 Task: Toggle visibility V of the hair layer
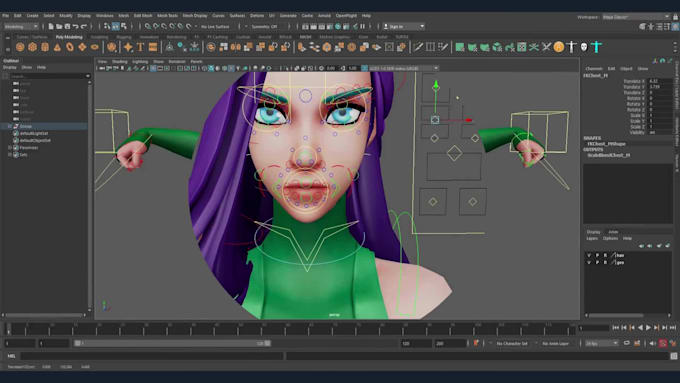point(588,255)
